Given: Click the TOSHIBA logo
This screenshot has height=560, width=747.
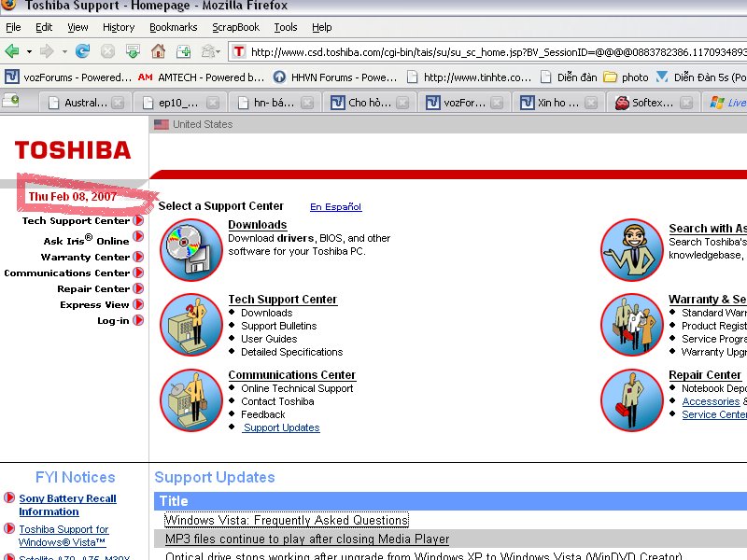Looking at the screenshot, I should point(73,150).
